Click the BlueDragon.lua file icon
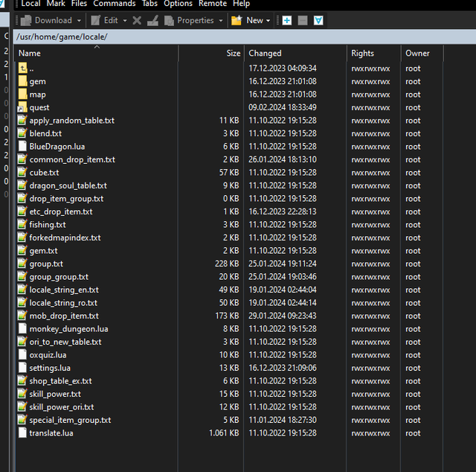Image resolution: width=476 pixels, height=472 pixels. 22,147
